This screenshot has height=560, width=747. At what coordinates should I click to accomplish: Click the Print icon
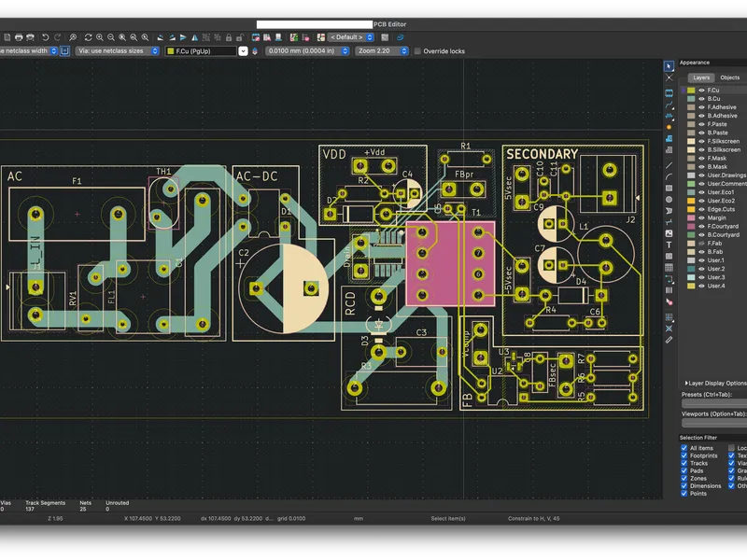(x=19, y=37)
